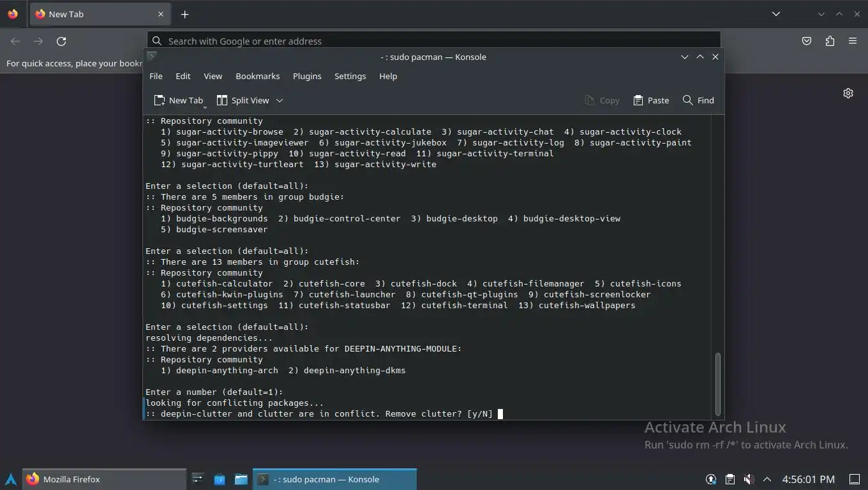Click the Firefox Back navigation arrow
This screenshot has width=868, height=490.
point(15,41)
